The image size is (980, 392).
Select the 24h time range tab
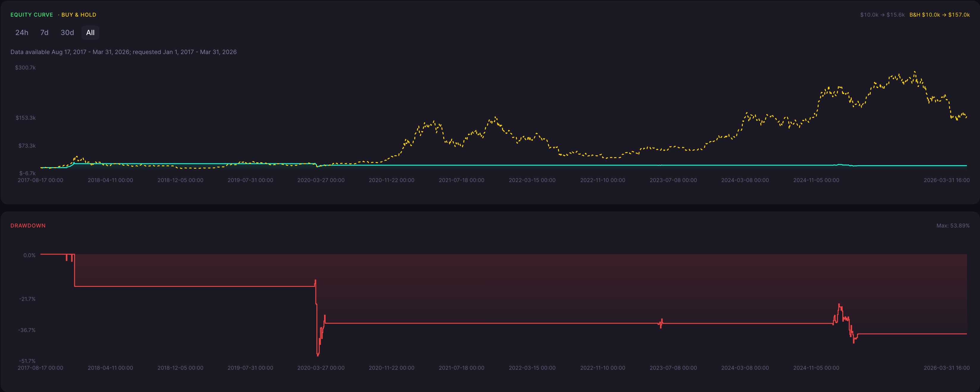pos(22,33)
